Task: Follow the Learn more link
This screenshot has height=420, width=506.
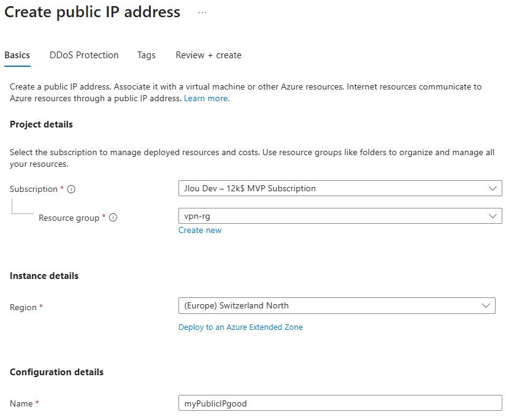Action: (207, 98)
